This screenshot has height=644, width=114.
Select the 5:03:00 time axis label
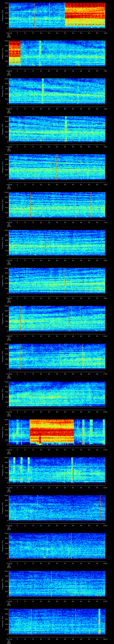[x=9, y=109]
